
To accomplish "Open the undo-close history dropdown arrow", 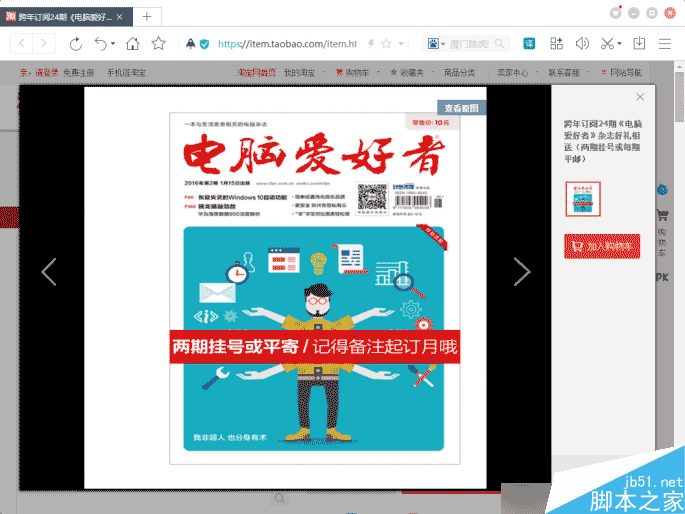I will [113, 44].
